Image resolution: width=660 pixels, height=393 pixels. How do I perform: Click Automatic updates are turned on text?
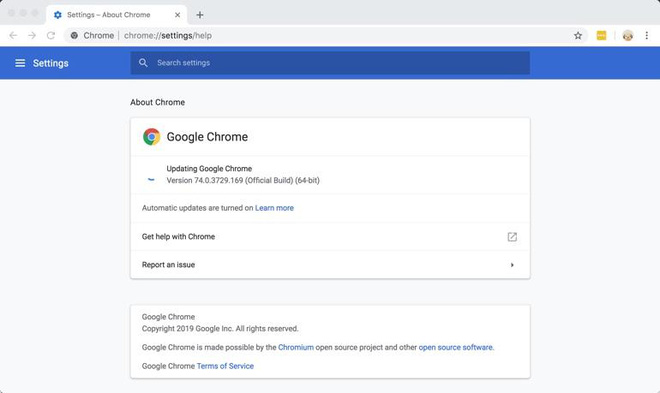(x=197, y=208)
